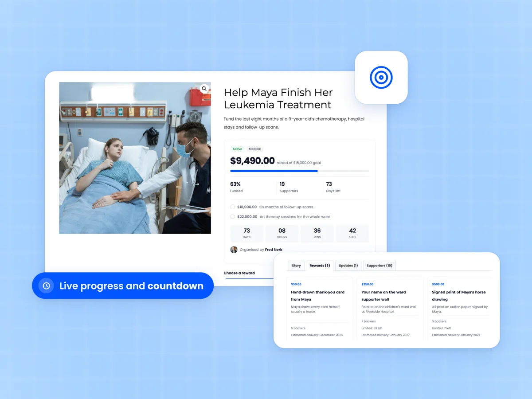532x399 pixels.
Task: Click the 73 Days left stat
Action: pos(333,187)
